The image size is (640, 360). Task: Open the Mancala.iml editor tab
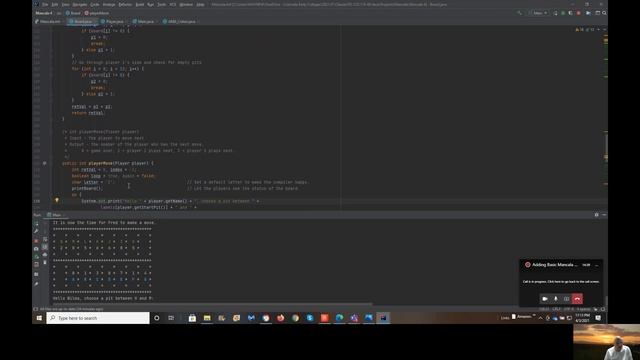pos(48,21)
